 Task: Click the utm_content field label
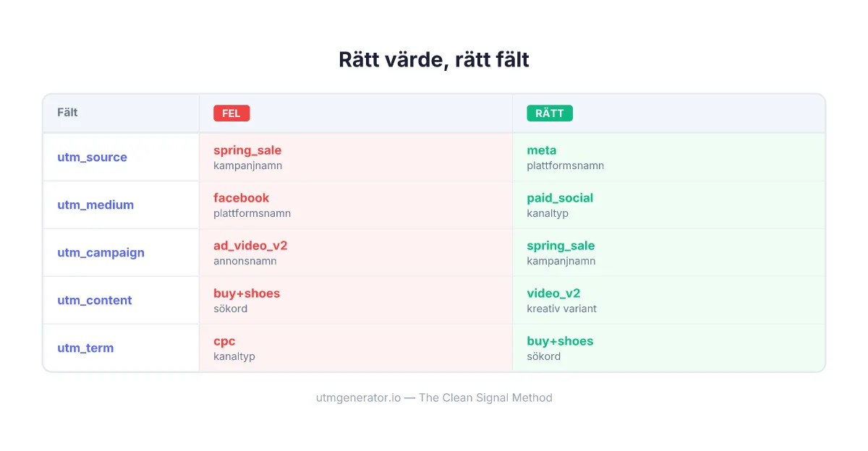pos(95,300)
